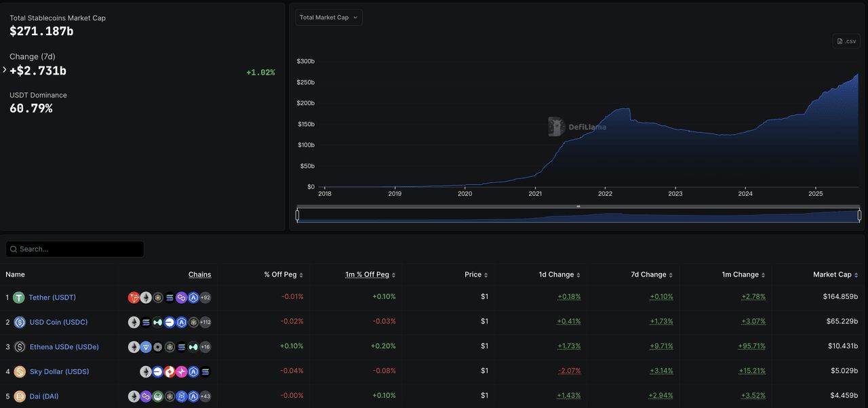Click the +112 chains badge for USDC
868x408 pixels.
[205, 323]
